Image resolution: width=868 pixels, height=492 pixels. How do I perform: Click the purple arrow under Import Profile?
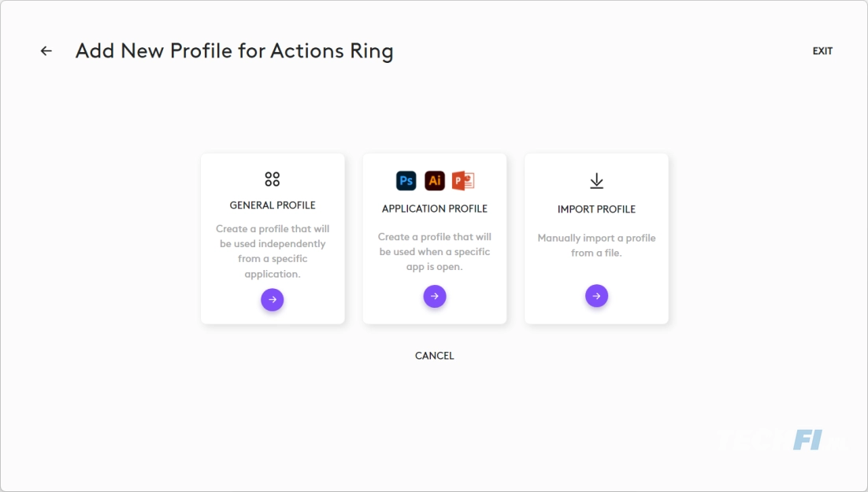597,296
